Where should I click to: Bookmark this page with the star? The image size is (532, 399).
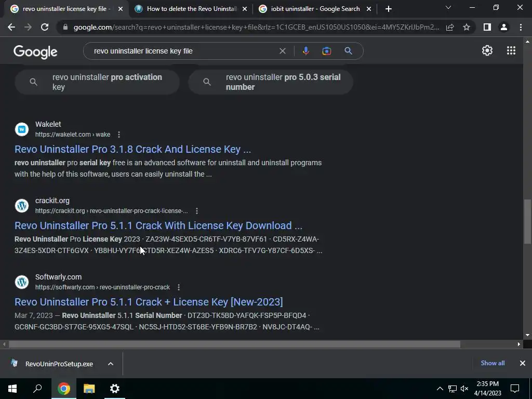(x=467, y=27)
